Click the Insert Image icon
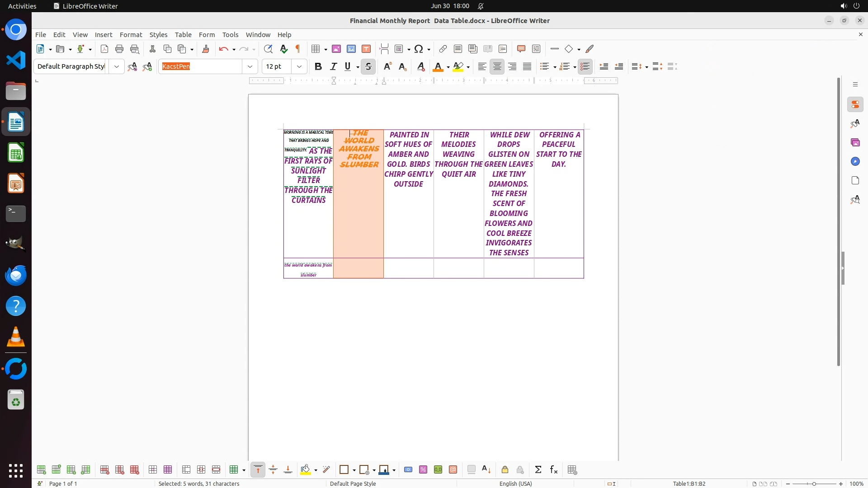This screenshot has height=488, width=868. 336,49
